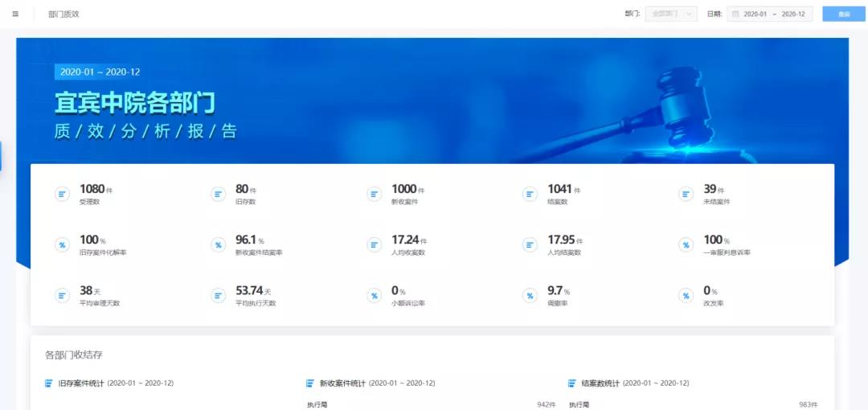Click the 平均审理天数 stat icon

point(62,295)
